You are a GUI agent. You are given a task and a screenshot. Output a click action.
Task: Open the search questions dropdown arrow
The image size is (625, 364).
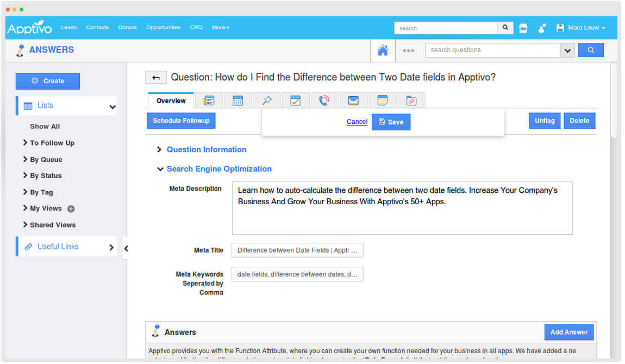(567, 51)
